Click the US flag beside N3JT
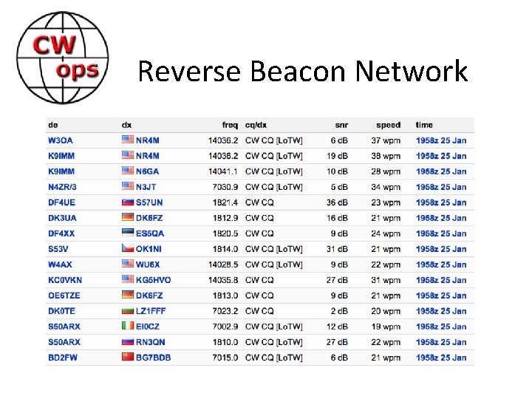The height and width of the screenshot is (399, 532). [128, 186]
